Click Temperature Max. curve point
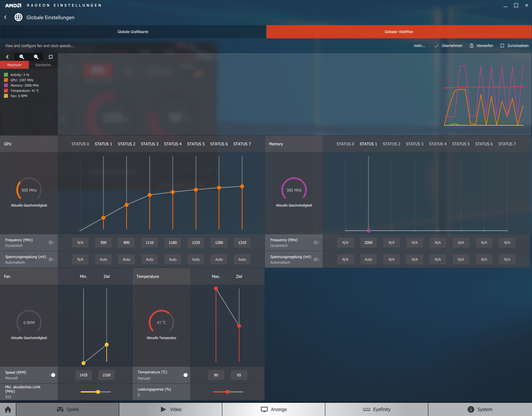The width and height of the screenshot is (532, 416). pos(216,288)
